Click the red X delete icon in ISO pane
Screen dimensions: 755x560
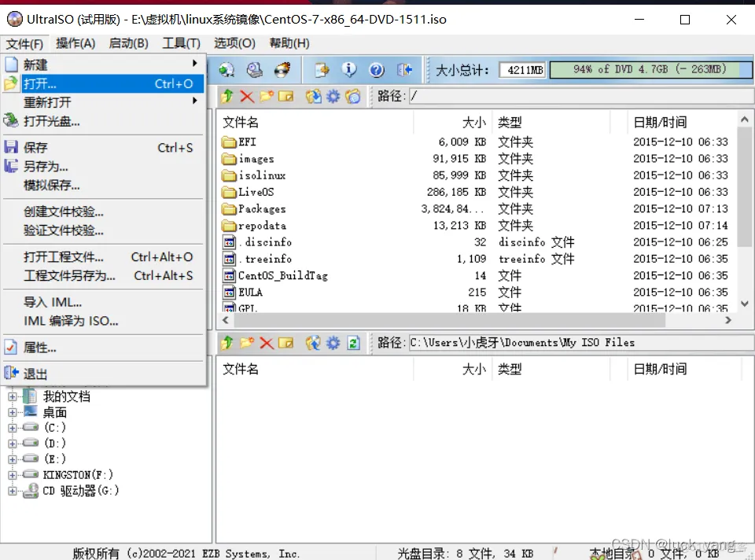(x=247, y=97)
